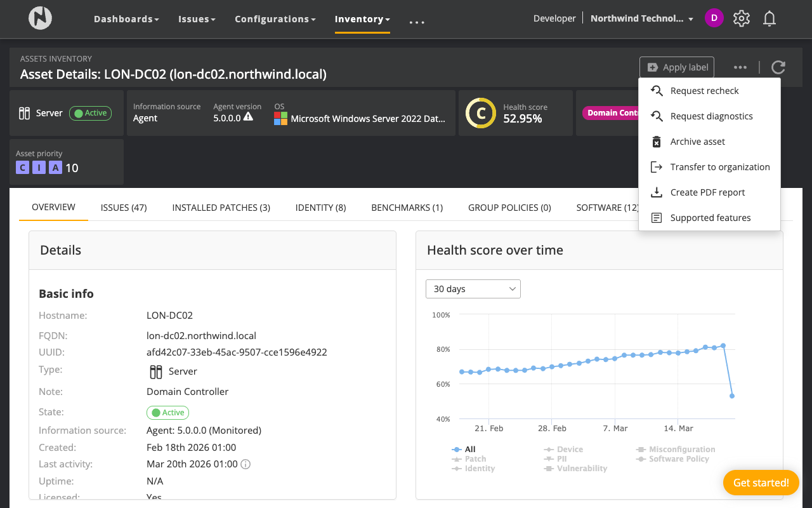
Task: Open the settings gear icon
Action: (x=741, y=18)
